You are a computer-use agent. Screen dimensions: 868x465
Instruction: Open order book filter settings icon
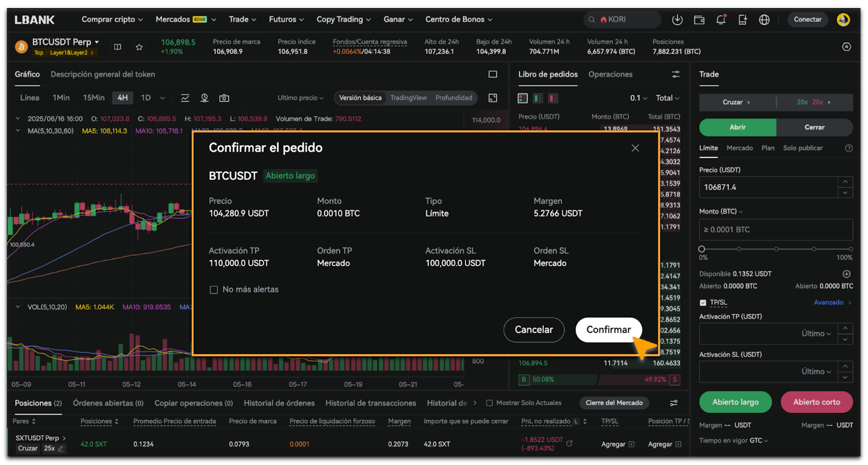point(675,74)
